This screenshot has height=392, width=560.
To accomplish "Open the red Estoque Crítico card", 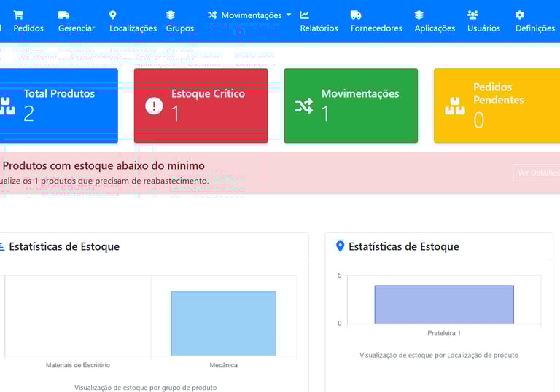I will (x=201, y=106).
